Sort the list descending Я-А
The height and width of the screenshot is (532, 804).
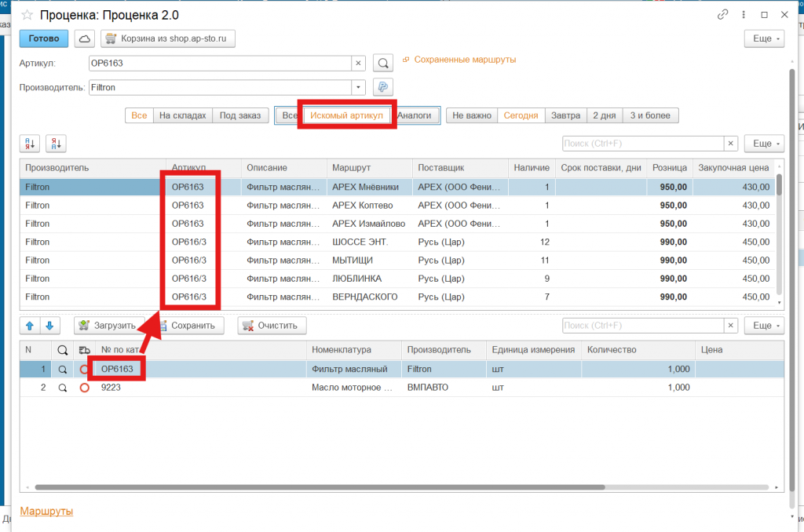pyautogui.click(x=56, y=143)
